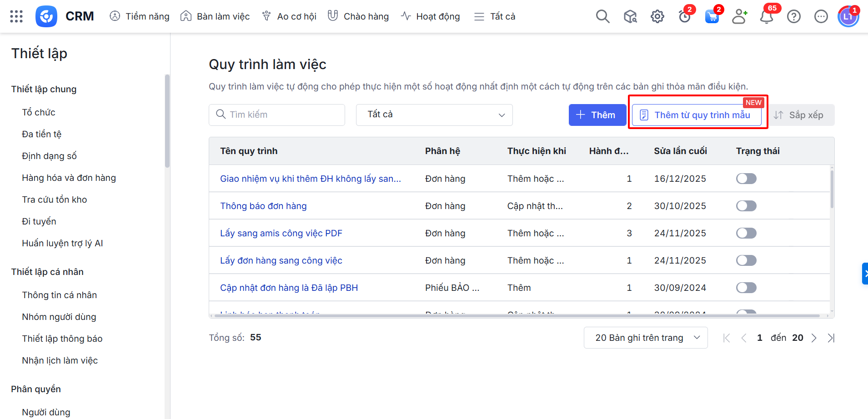This screenshot has height=419, width=868.
Task: Open the Lấy đơn hàng sang công việc link
Action: pos(281,260)
